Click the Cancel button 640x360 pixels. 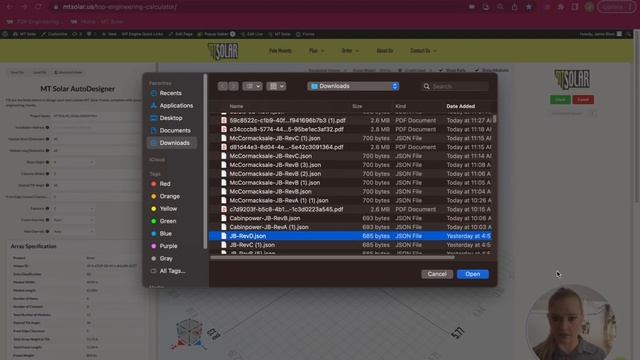[x=437, y=274]
